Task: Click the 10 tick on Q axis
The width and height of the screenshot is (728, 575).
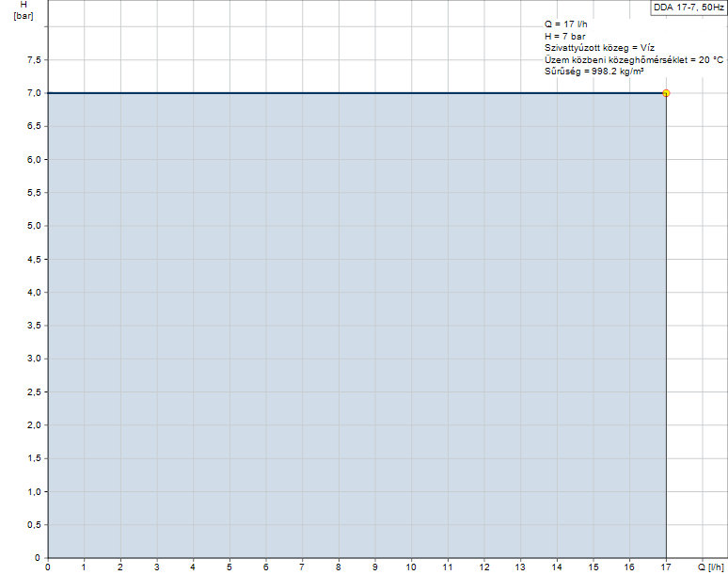Action: point(411,567)
